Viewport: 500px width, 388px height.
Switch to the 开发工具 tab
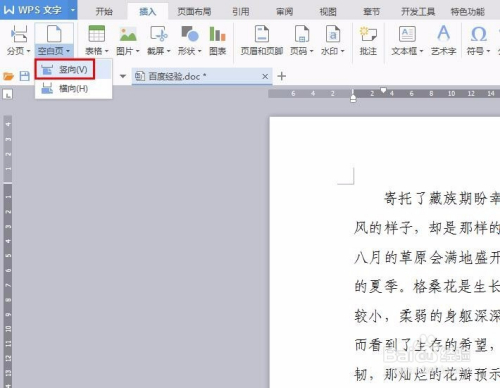click(x=418, y=12)
